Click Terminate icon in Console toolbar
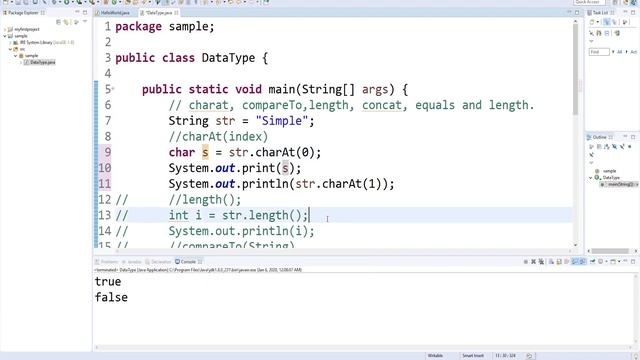This screenshot has width=640, height=360. pos(526,262)
